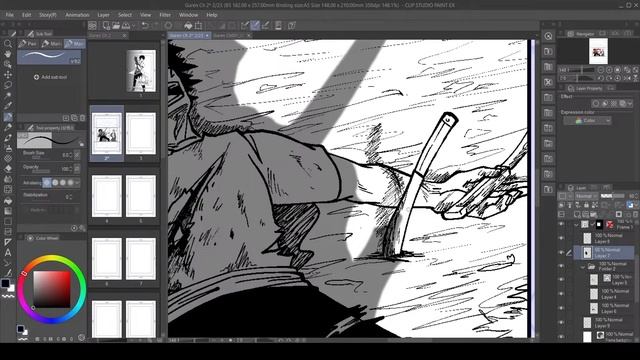
Task: Select the Move layer tool
Action: [8, 75]
